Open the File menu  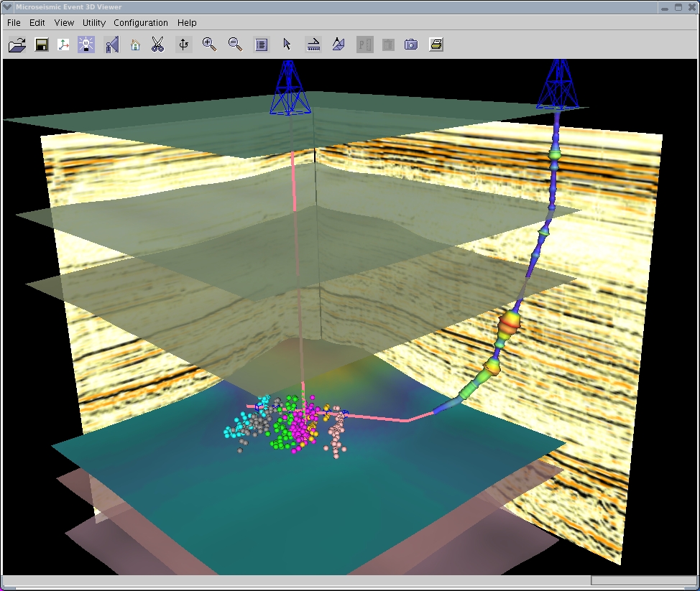pyautogui.click(x=14, y=23)
